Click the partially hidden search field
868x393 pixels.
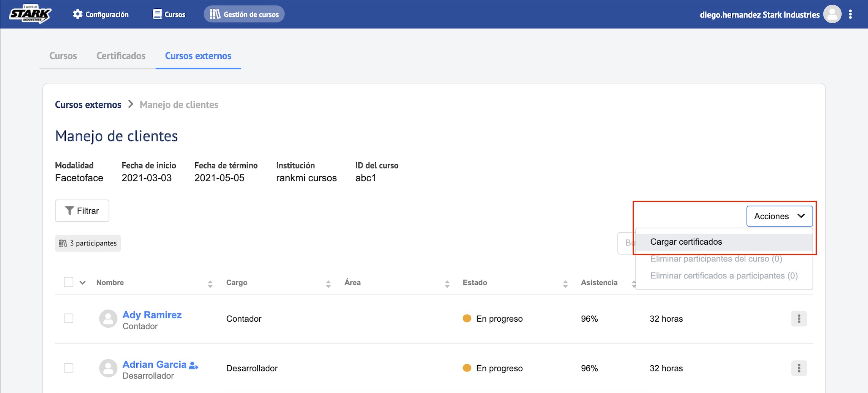point(627,243)
